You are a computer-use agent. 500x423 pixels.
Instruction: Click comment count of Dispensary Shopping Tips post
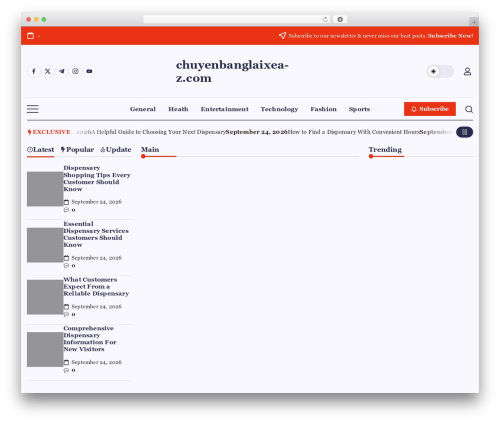point(69,210)
